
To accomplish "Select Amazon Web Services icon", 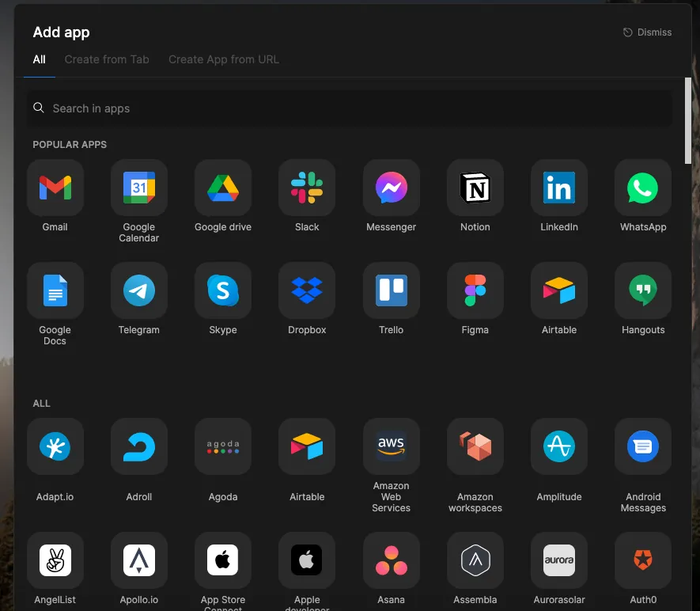I will point(392,447).
